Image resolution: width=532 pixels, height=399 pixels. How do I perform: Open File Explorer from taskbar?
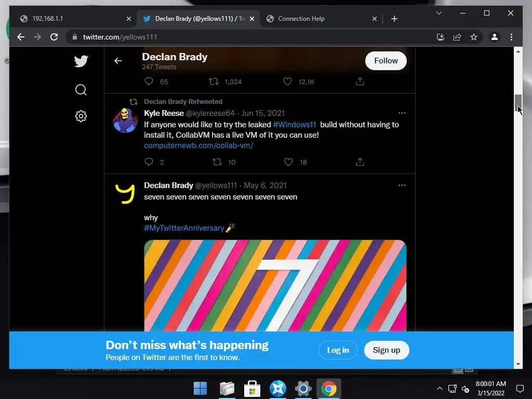[227, 388]
